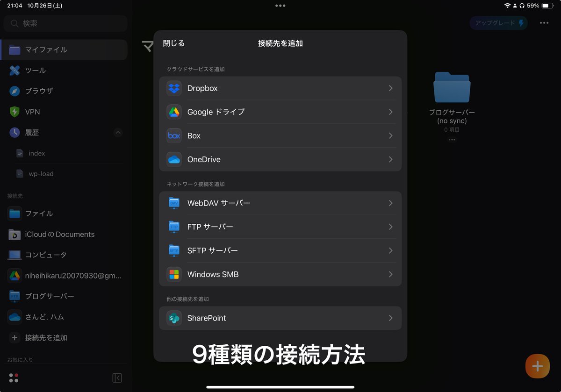Select the WebDAV サーバー label
The image size is (561, 392).
219,203
